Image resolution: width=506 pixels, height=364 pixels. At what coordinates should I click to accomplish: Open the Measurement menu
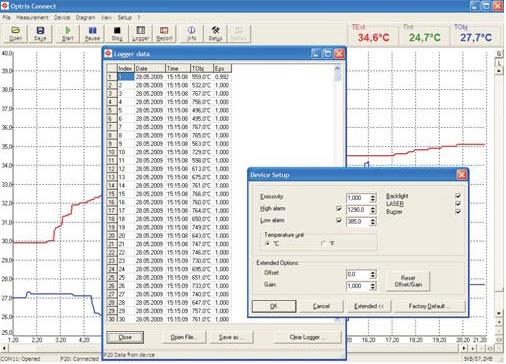pos(32,17)
